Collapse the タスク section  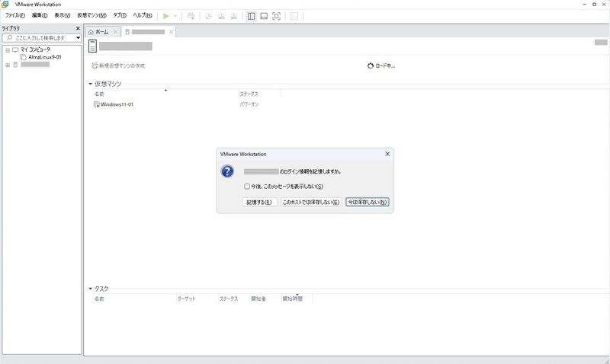tap(90, 289)
